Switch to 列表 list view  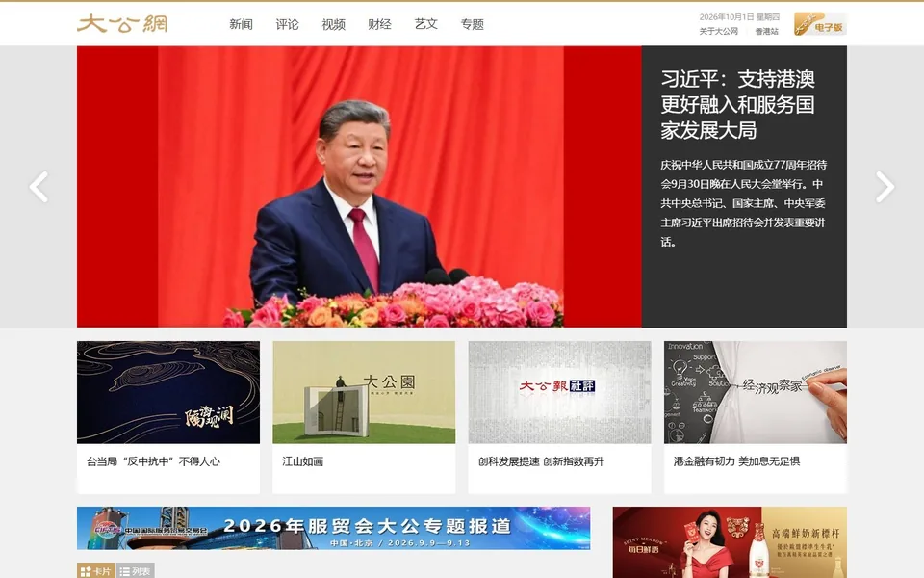[136, 571]
